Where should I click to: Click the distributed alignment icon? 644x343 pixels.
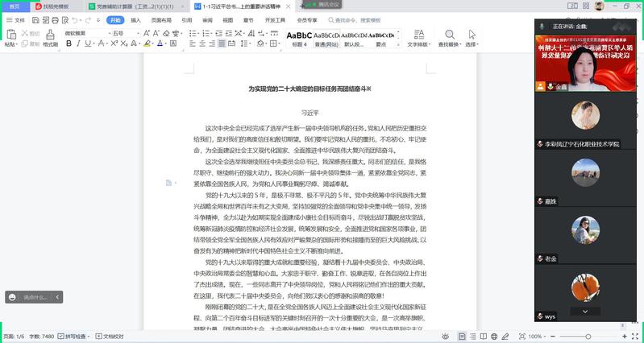pos(231,43)
